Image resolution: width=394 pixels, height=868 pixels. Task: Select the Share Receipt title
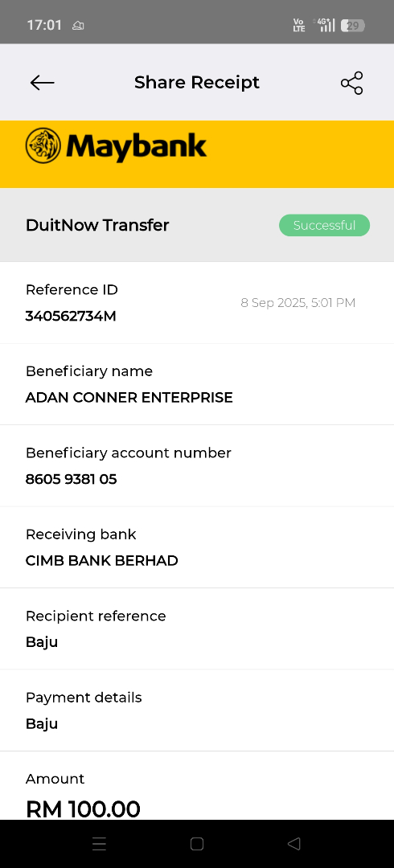click(x=197, y=83)
